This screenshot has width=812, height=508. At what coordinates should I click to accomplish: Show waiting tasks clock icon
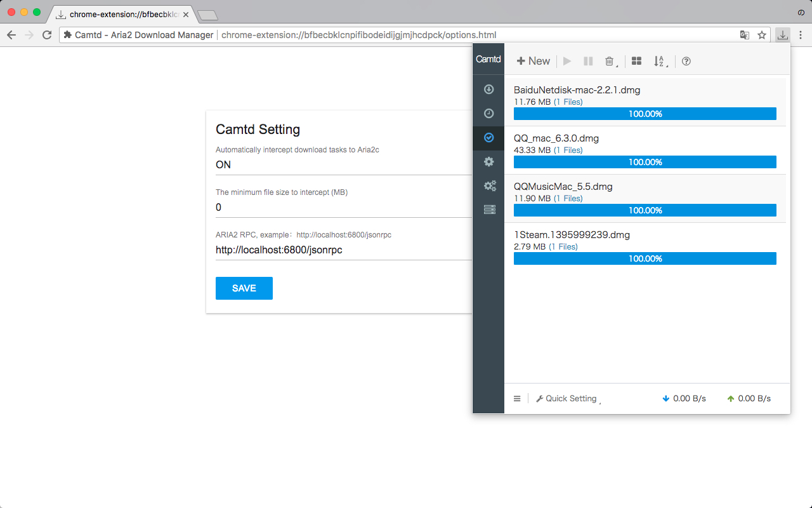click(488, 114)
